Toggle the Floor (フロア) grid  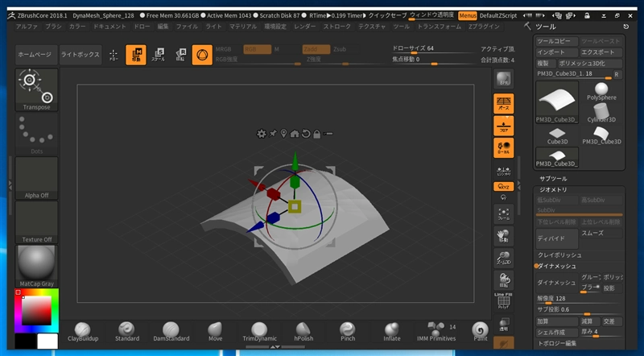coord(504,126)
